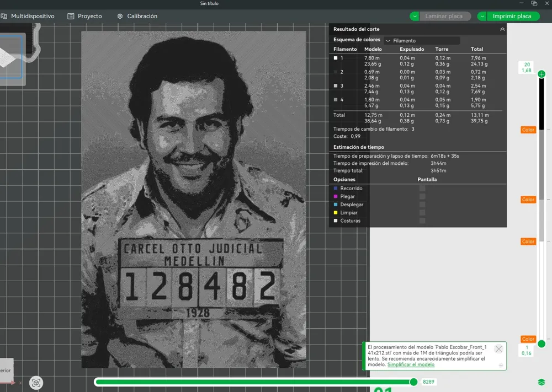Toggle the Plegar display checkbox

tap(422, 196)
